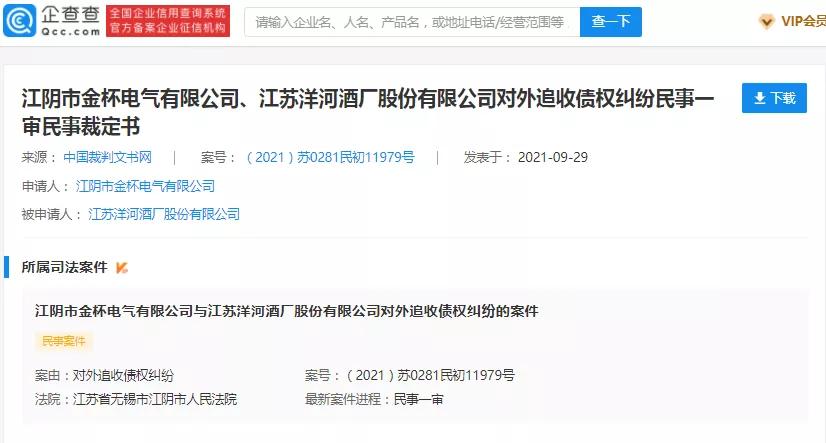This screenshot has width=826, height=443.
Task: Click the document title heading
Action: [x=368, y=112]
